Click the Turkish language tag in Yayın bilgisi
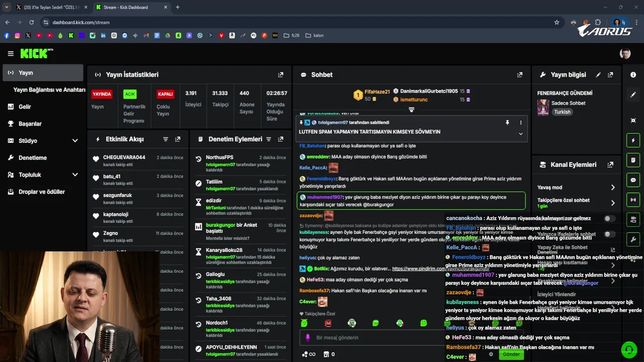 562,112
